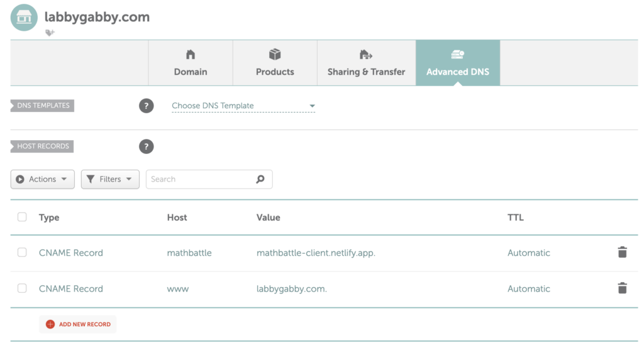
Task: Click the labbygabby.com. record value
Action: 292,289
